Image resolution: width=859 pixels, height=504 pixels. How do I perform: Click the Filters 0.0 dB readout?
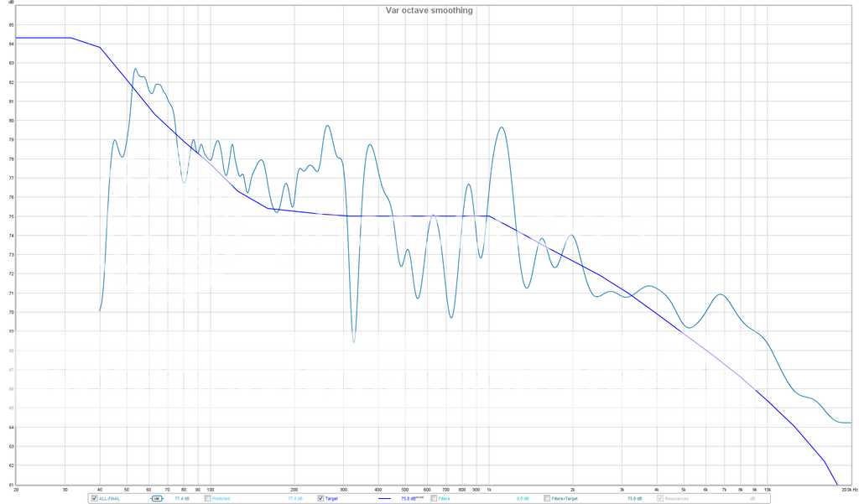(x=523, y=498)
